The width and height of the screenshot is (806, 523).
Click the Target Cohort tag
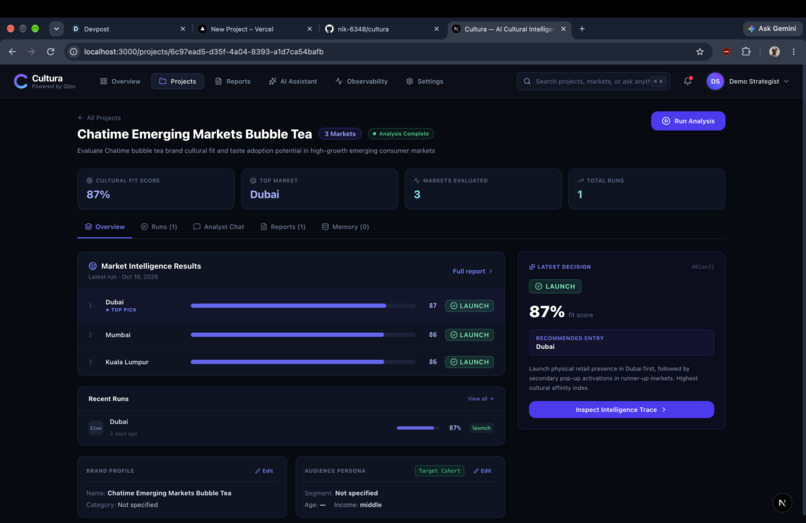[439, 471]
